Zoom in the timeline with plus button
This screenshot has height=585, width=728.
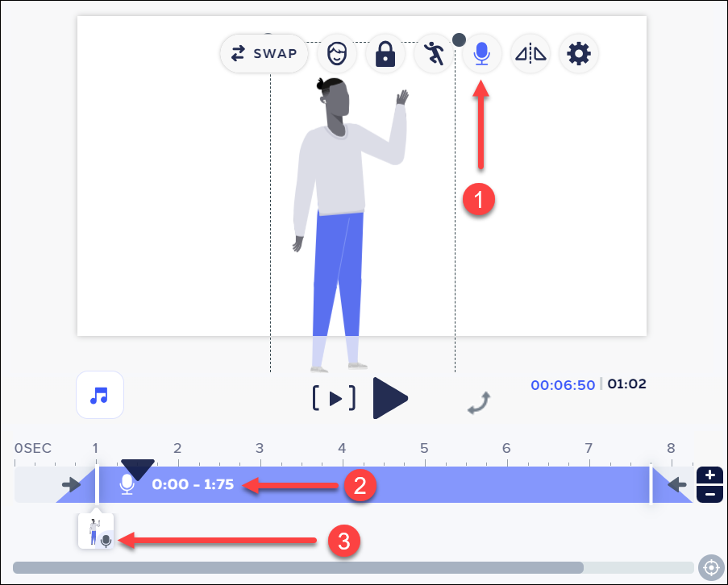708,476
